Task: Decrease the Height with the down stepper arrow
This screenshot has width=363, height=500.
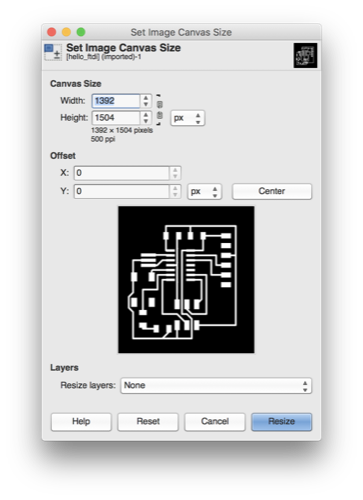Action: pos(146,121)
